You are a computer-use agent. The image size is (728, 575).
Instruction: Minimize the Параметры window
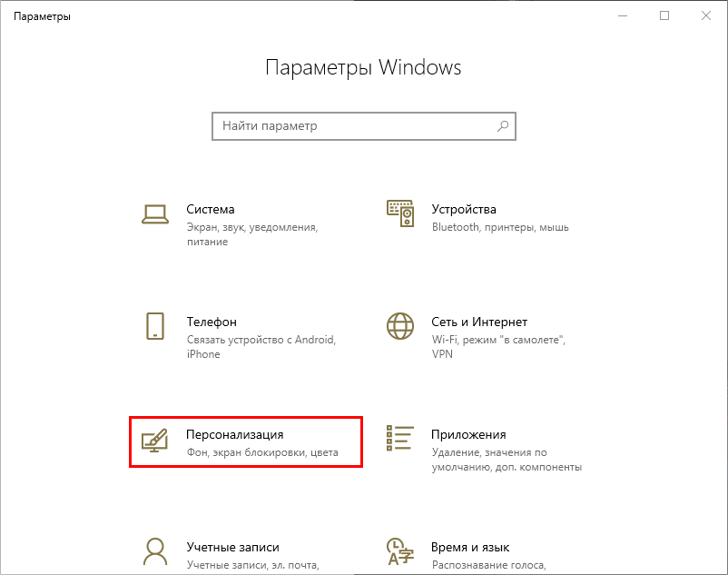pos(623,15)
